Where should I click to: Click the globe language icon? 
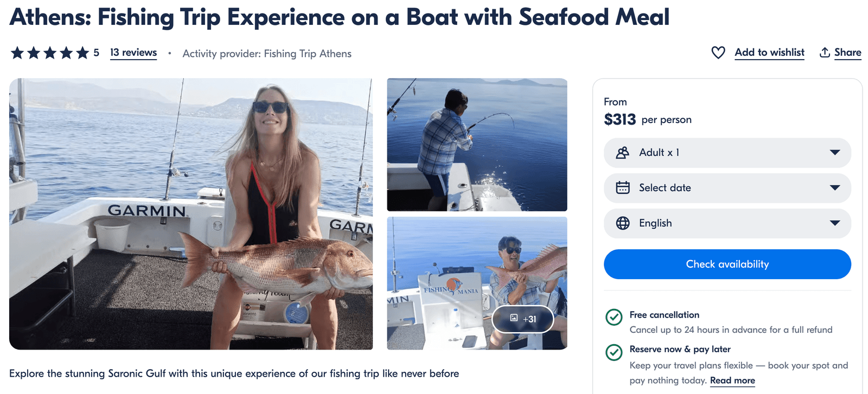[623, 223]
